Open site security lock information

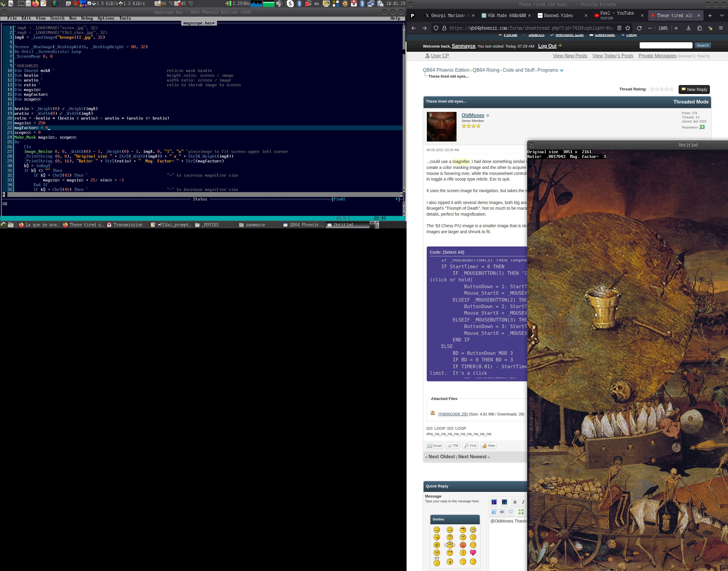(x=444, y=29)
